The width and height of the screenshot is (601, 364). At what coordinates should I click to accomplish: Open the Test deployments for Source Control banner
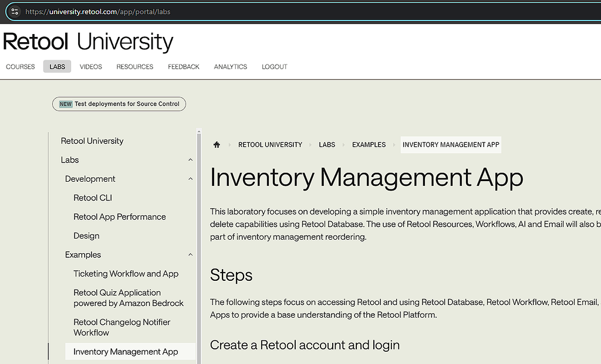[119, 104]
